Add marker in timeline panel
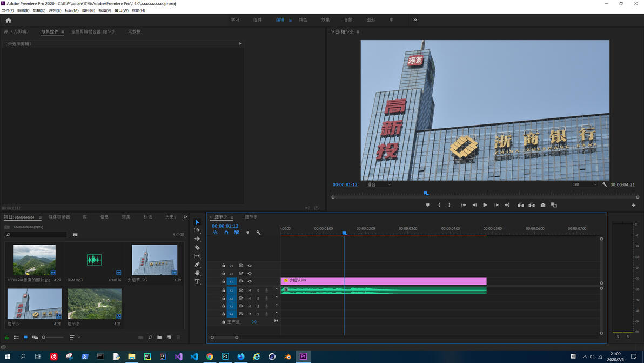 pyautogui.click(x=247, y=233)
